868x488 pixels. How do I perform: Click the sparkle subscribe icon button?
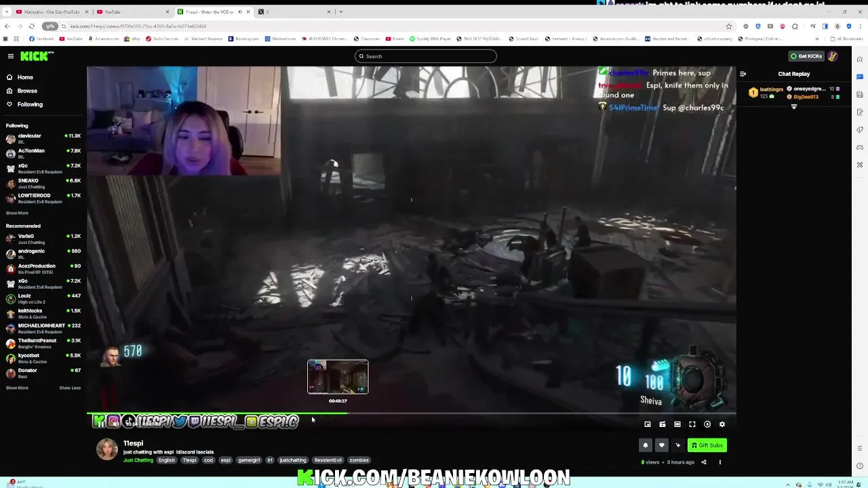click(677, 445)
